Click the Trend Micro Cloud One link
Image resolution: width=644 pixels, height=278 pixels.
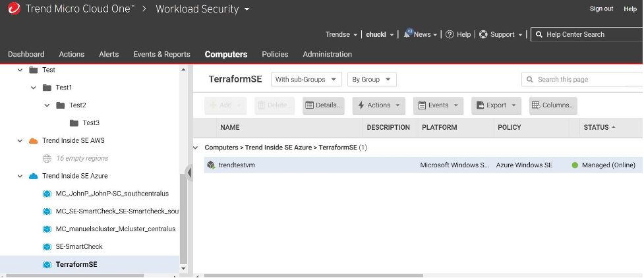coord(80,9)
